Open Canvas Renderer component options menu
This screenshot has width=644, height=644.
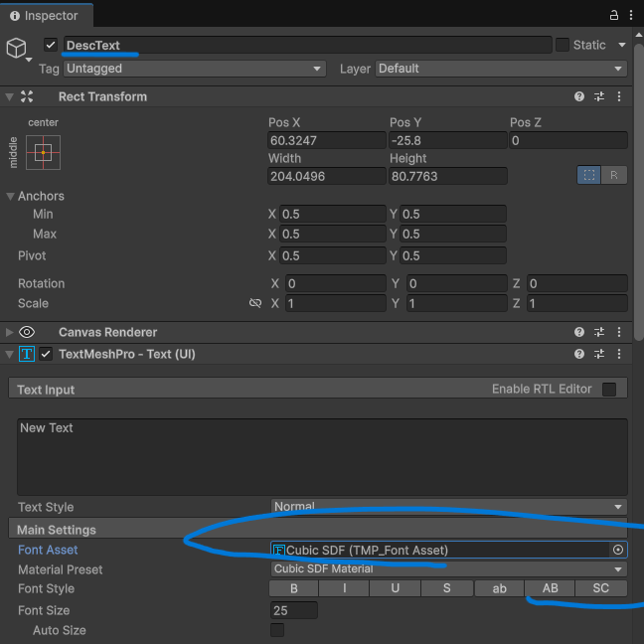(619, 332)
